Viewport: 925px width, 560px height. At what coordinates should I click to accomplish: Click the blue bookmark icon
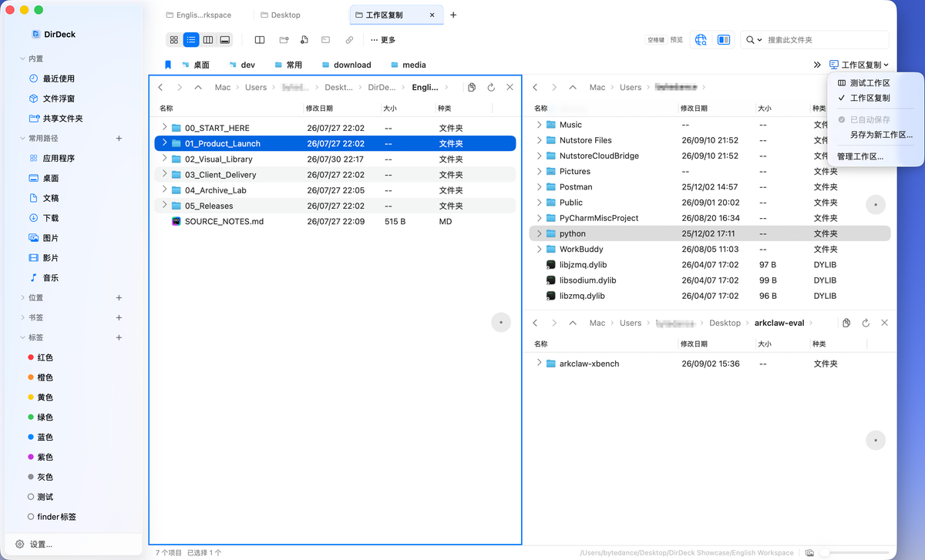(x=168, y=65)
